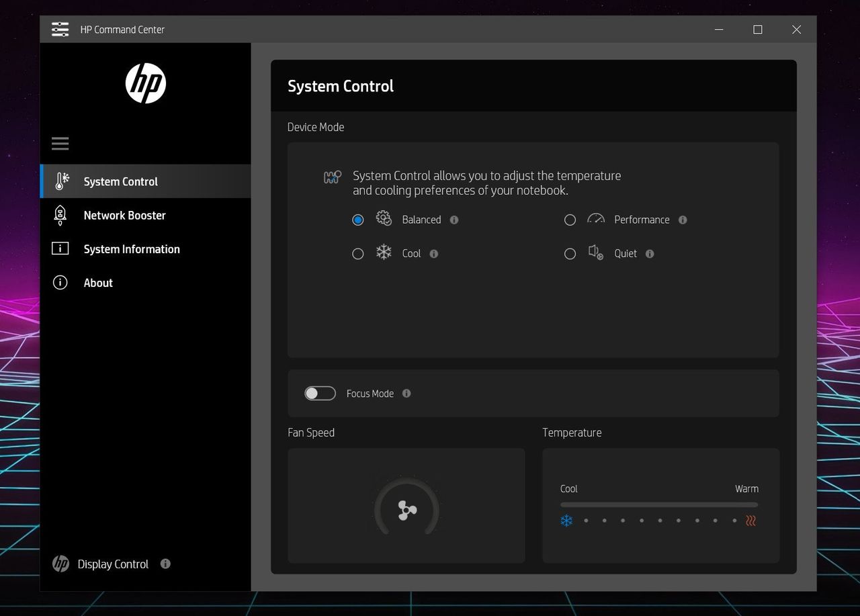860x616 pixels.
Task: Click the Cool label above the temperature slider
Action: click(569, 488)
